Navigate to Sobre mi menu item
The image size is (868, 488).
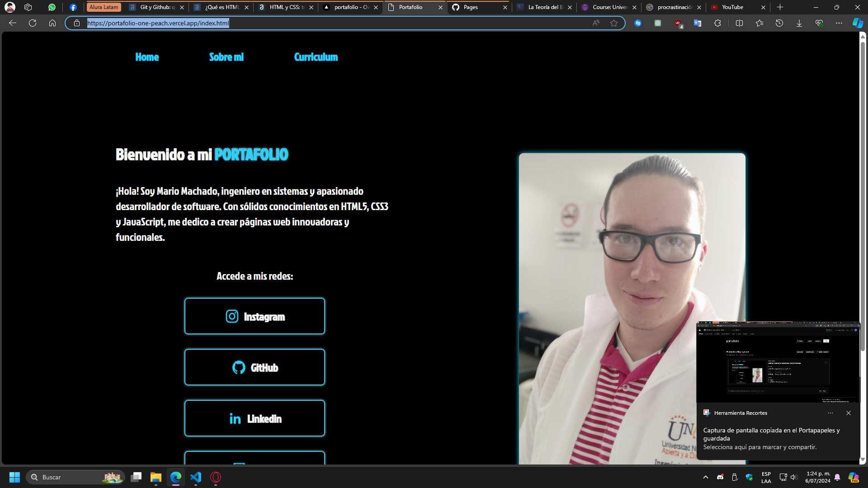pos(226,56)
